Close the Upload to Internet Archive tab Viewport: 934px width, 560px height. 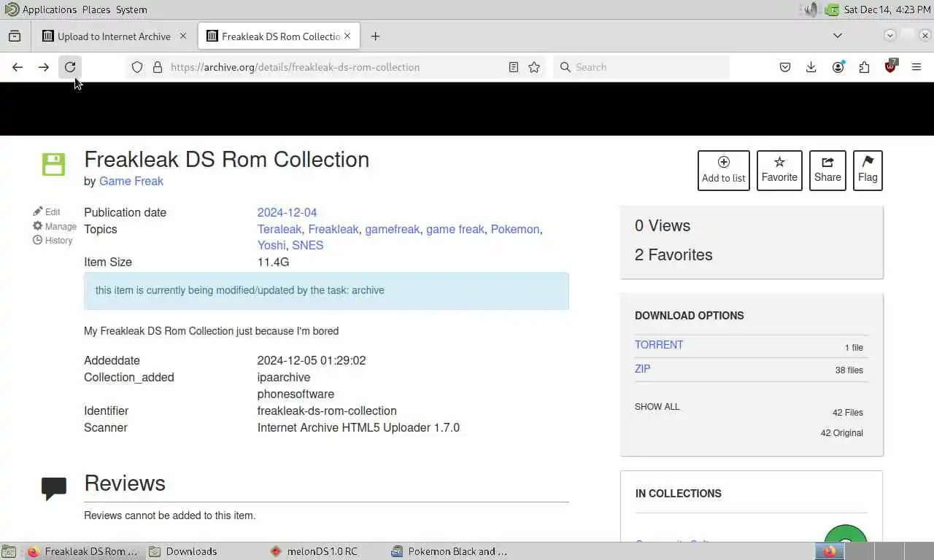183,36
